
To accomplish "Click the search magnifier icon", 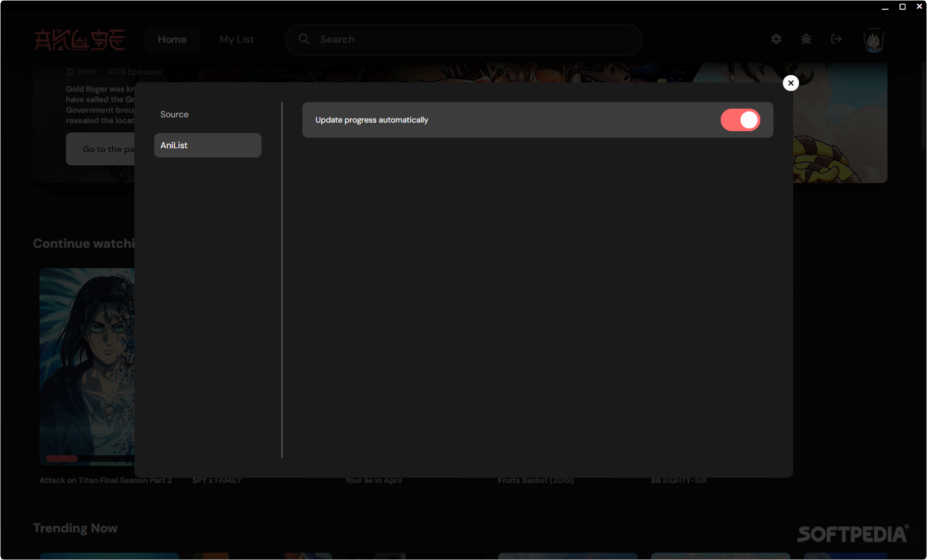I will point(304,39).
